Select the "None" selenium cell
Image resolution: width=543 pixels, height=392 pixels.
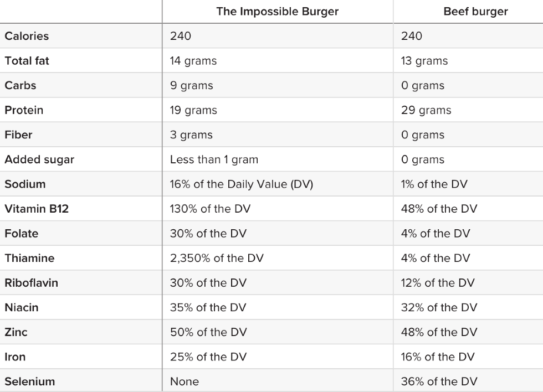[185, 381]
